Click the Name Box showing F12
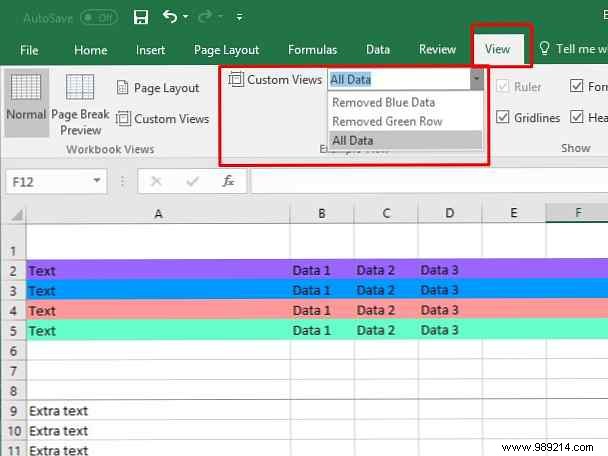This screenshot has width=608, height=456. pos(50,181)
